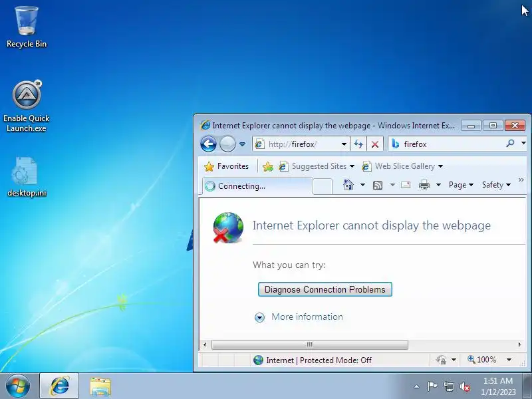532x399 pixels.
Task: Open a new blank tab
Action: tap(323, 187)
